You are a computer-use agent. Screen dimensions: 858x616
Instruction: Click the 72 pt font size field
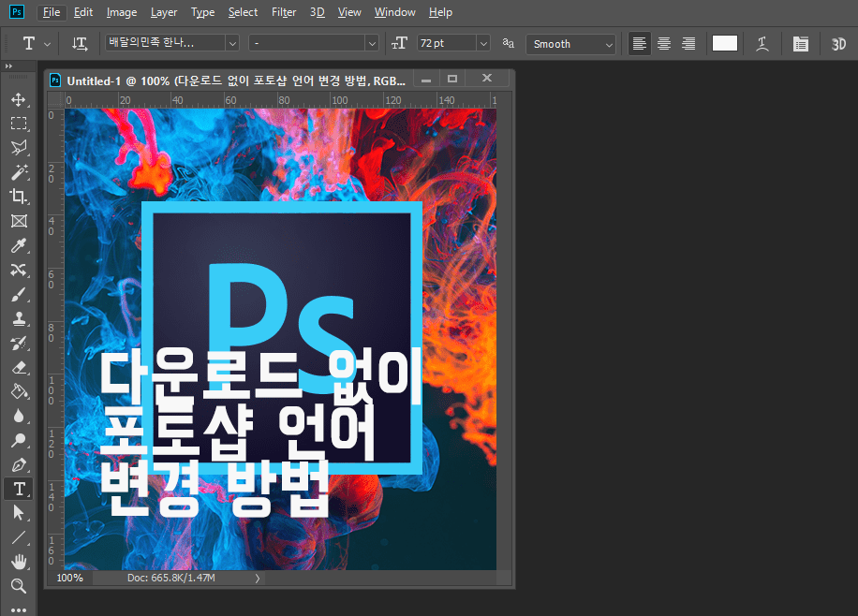pyautogui.click(x=447, y=43)
